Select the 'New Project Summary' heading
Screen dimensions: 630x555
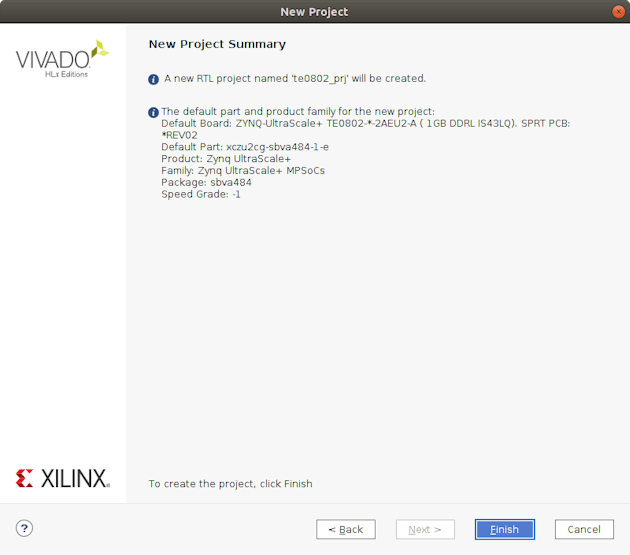217,44
